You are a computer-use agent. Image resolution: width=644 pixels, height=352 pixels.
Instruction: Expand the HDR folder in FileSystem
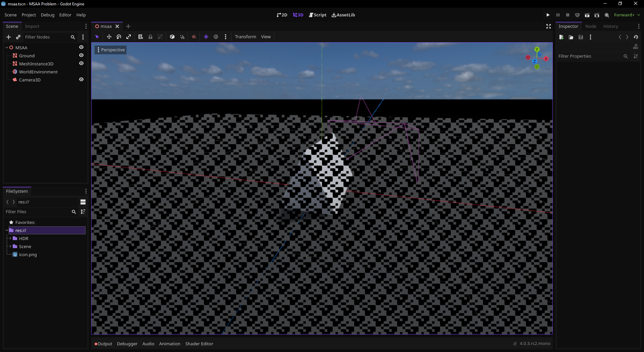pos(10,238)
